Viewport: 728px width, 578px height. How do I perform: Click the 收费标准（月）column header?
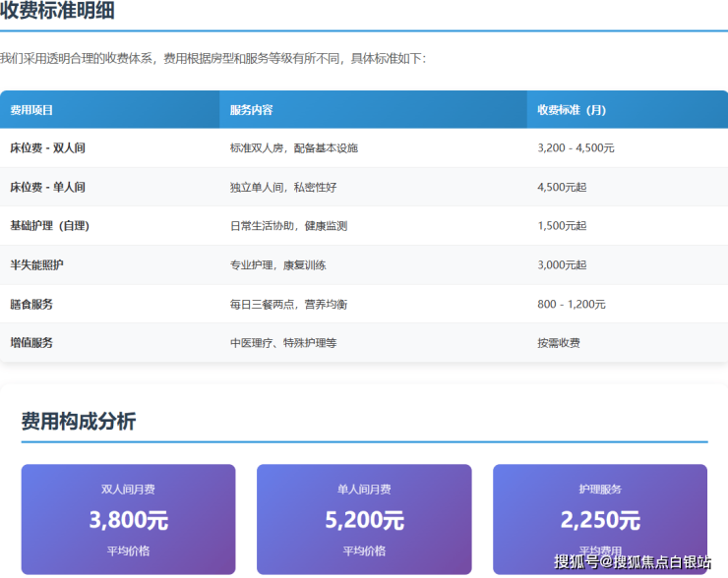tap(572, 110)
